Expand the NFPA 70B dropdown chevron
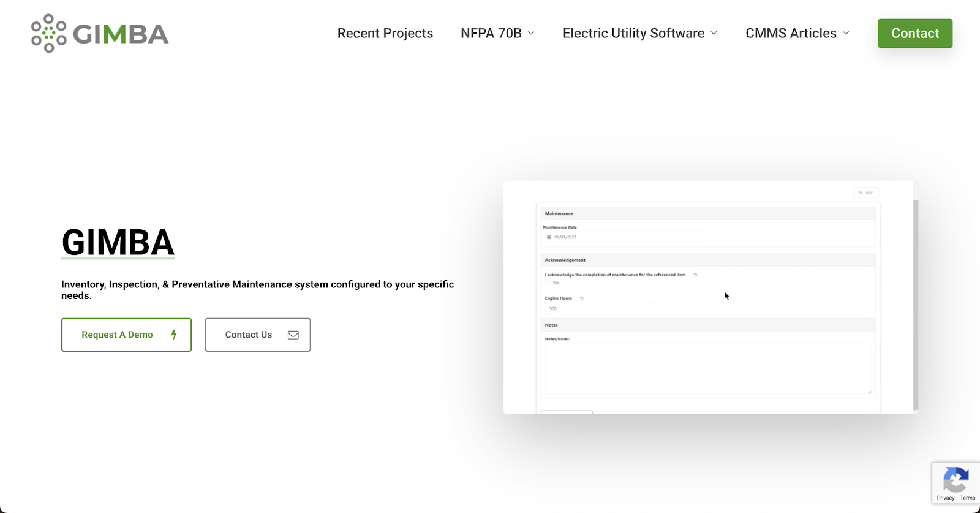The width and height of the screenshot is (980, 513). 531,33
